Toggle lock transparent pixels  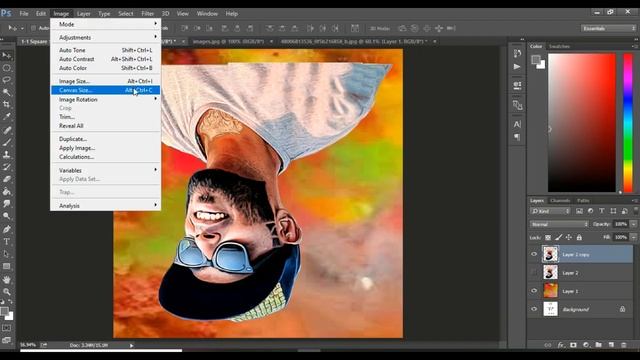click(548, 237)
